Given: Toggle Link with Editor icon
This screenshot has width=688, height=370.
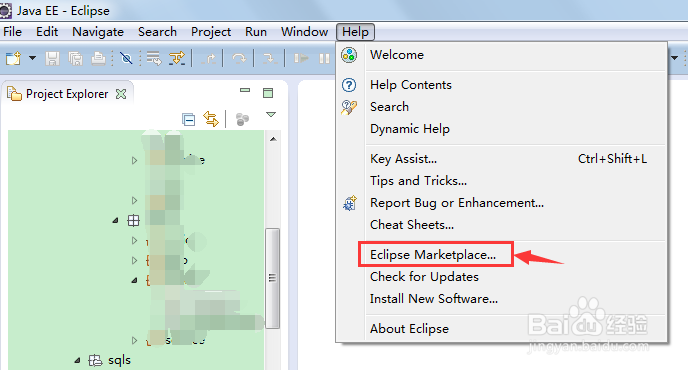Looking at the screenshot, I should [211, 119].
